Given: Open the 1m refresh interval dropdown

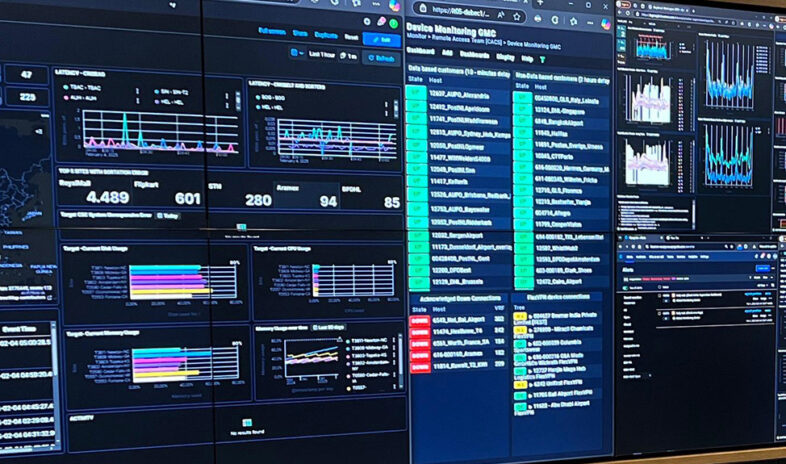Looking at the screenshot, I should click(350, 58).
